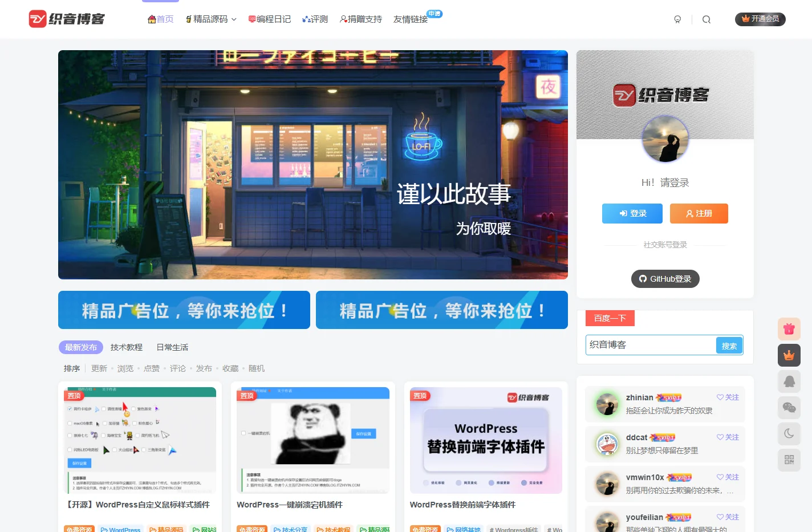Switch to the 技术教程 tab
The width and height of the screenshot is (812, 532).
point(127,347)
